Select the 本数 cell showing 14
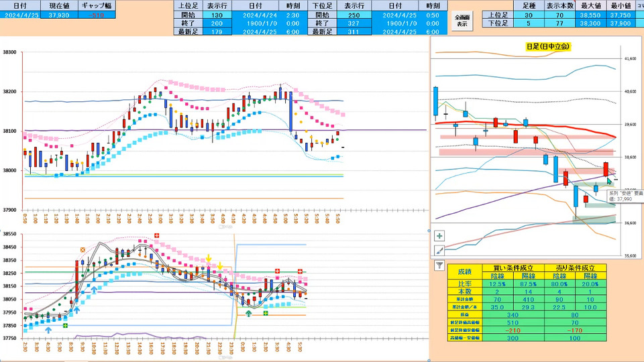Viewport: 644px width, 362px height. pyautogui.click(x=529, y=292)
